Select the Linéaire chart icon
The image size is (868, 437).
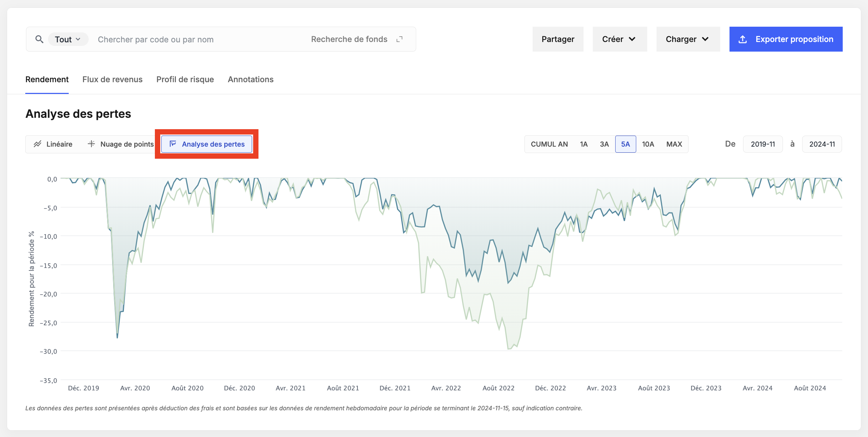pyautogui.click(x=37, y=144)
